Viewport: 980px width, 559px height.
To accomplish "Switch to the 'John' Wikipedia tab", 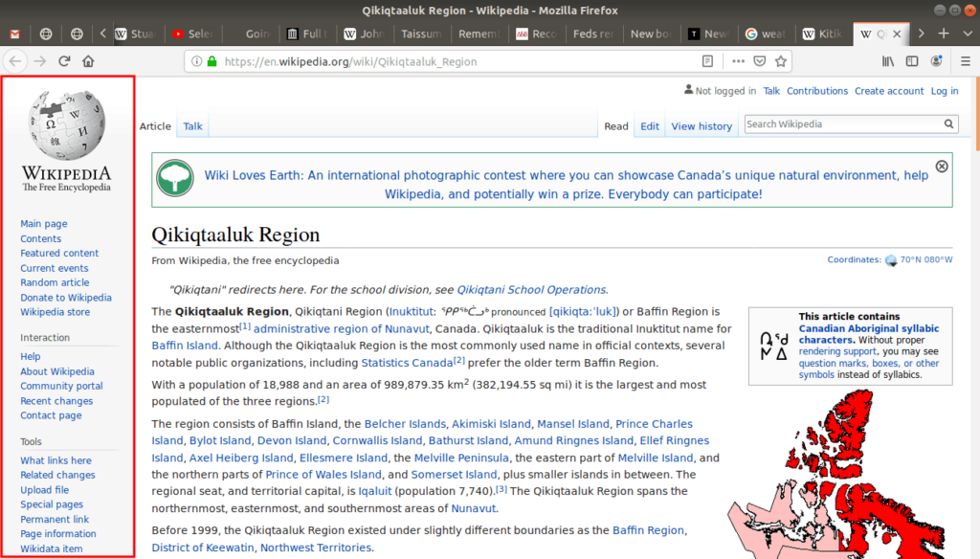I will (367, 34).
